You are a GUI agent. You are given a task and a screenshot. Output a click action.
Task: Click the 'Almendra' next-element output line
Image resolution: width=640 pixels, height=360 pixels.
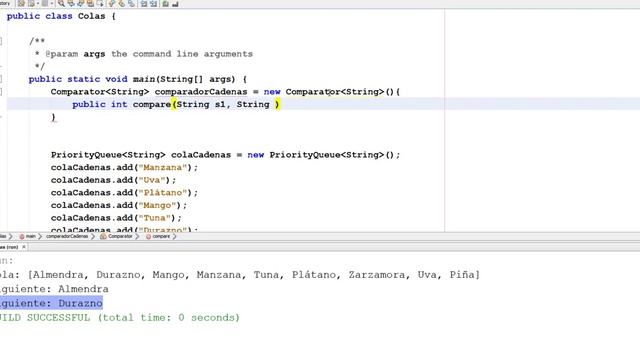[x=54, y=289]
